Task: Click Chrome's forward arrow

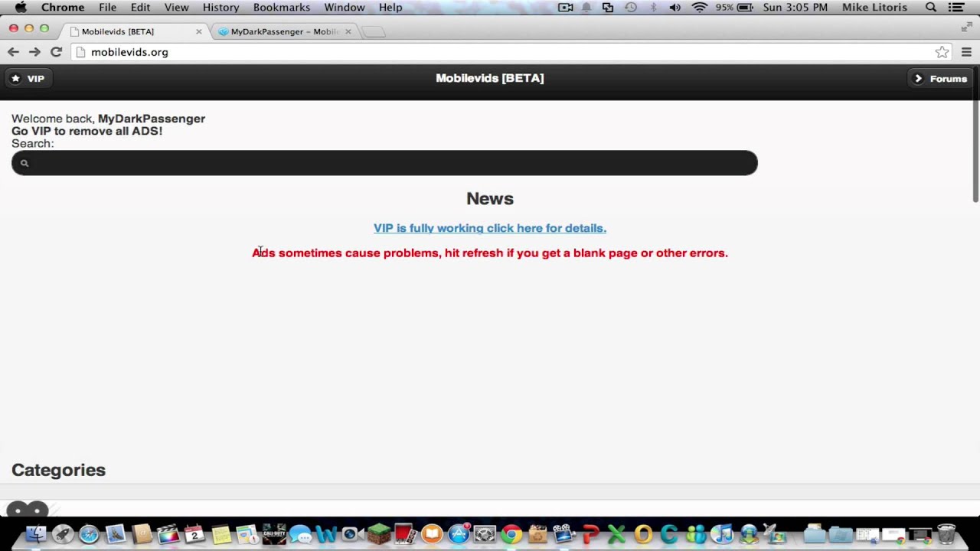Action: pos(34,52)
